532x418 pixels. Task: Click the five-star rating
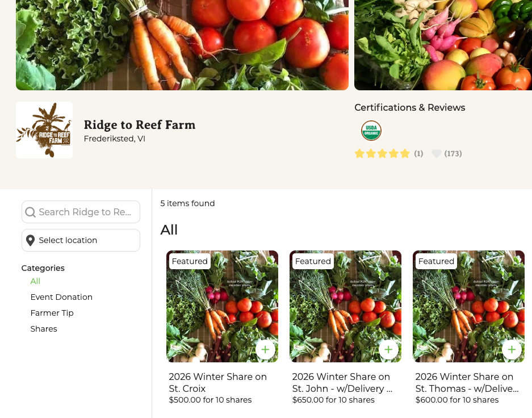tap(382, 153)
